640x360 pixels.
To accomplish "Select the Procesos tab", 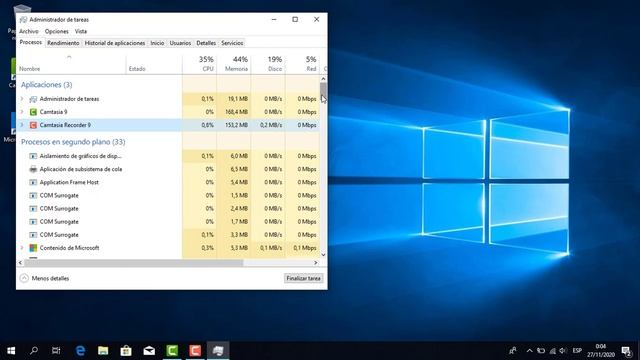I will pyautogui.click(x=31, y=42).
